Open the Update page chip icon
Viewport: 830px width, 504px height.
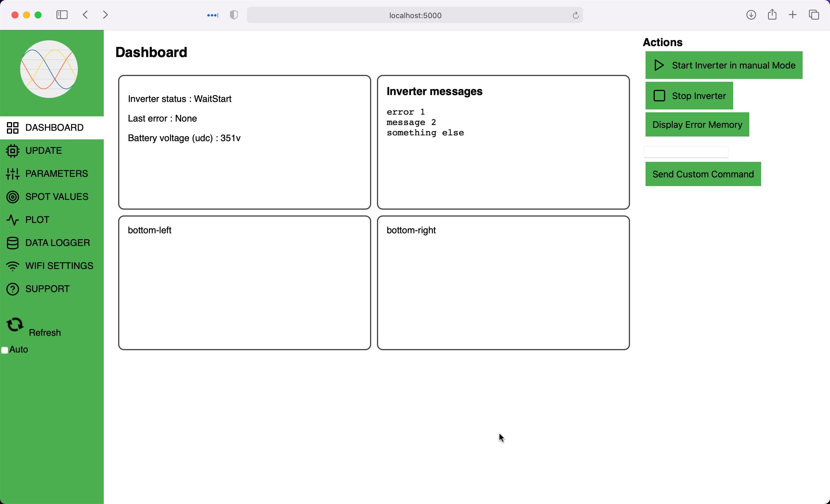click(x=12, y=151)
